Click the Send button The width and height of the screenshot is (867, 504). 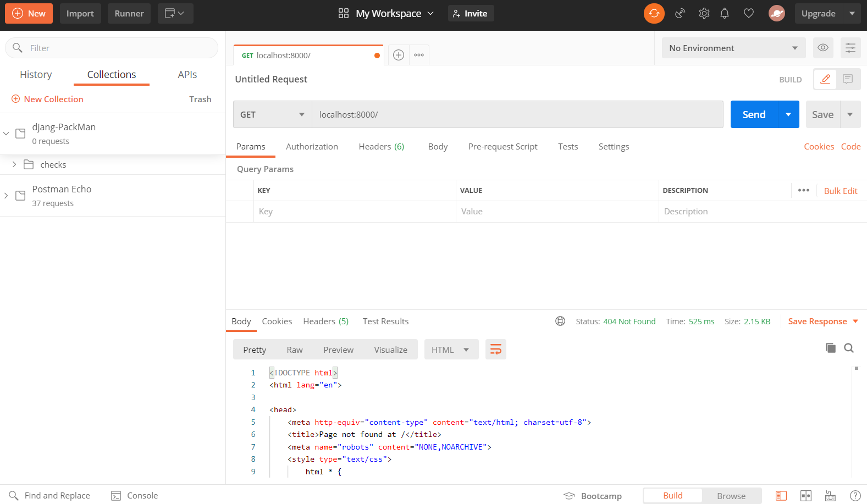[x=754, y=114]
